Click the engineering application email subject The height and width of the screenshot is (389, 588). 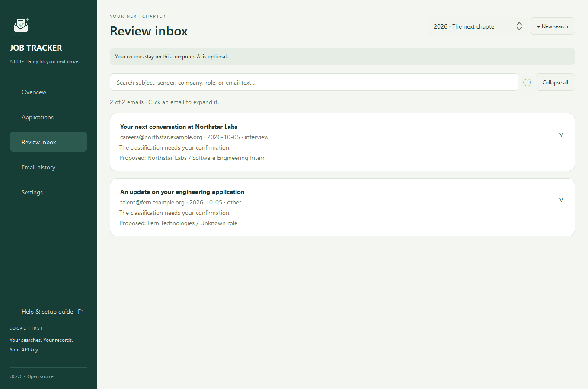[x=182, y=192]
